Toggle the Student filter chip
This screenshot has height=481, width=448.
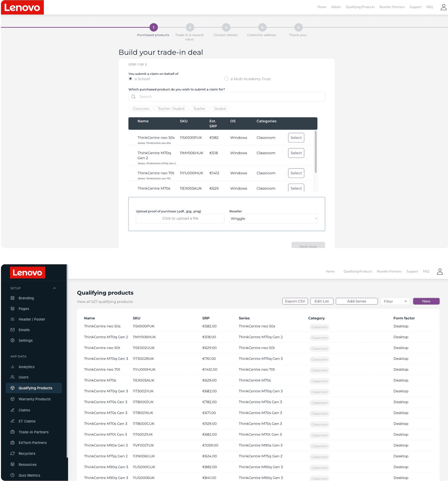[220, 109]
